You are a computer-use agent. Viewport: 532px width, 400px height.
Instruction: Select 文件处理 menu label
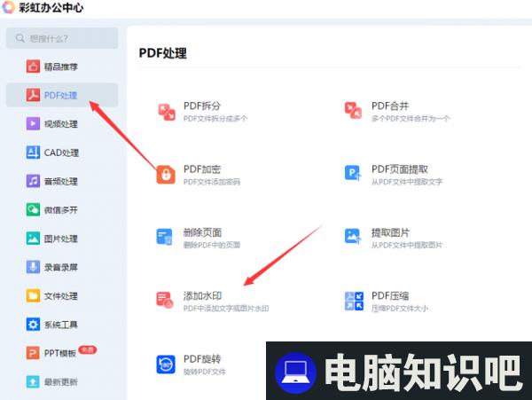[x=61, y=296]
